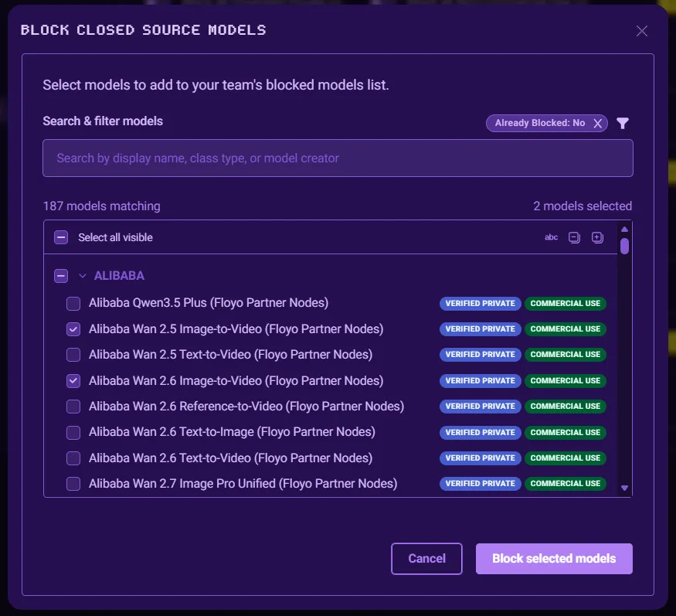Check Alibaba Wan 2.6 Text-to-Video
The width and height of the screenshot is (676, 616).
coord(73,458)
